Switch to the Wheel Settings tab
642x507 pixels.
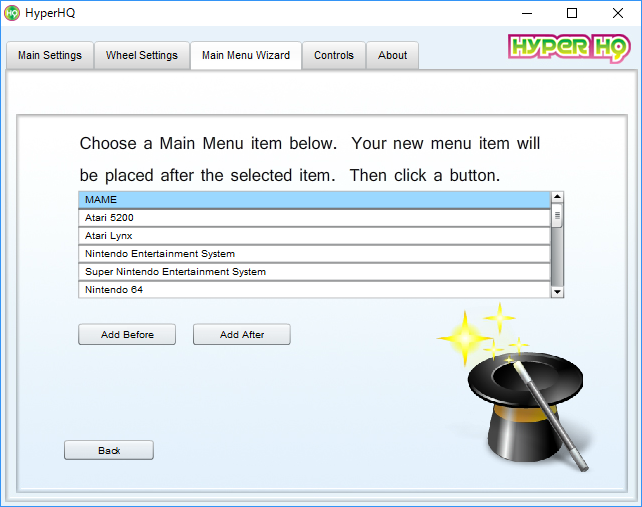click(142, 55)
